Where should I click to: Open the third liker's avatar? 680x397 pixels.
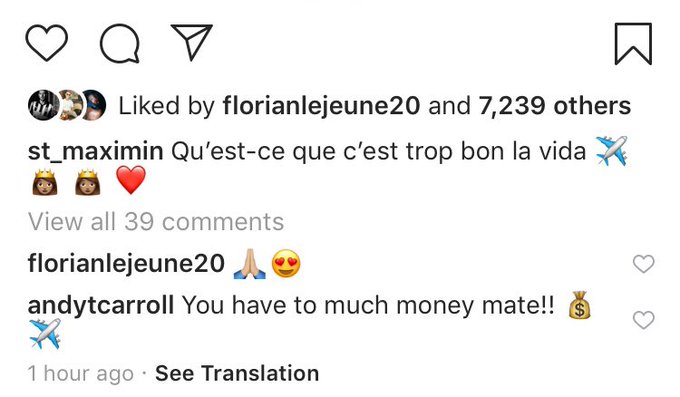coord(94,105)
